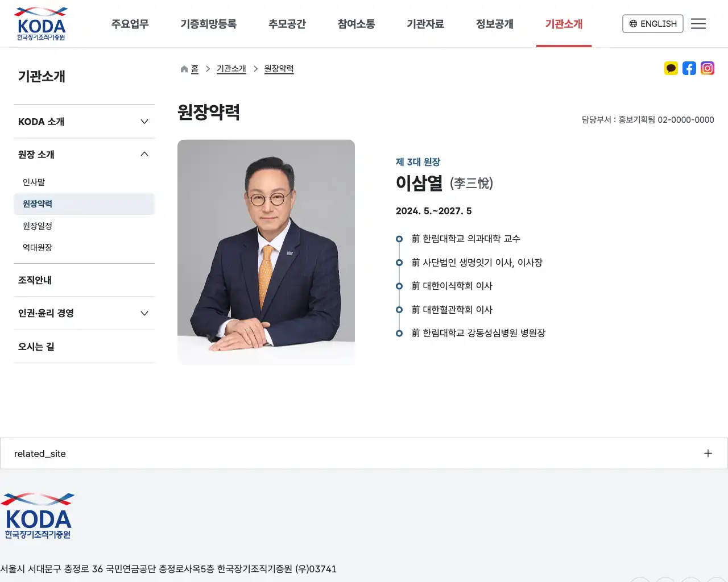
Task: Switch site language with ENGLISH button
Action: click(x=652, y=24)
